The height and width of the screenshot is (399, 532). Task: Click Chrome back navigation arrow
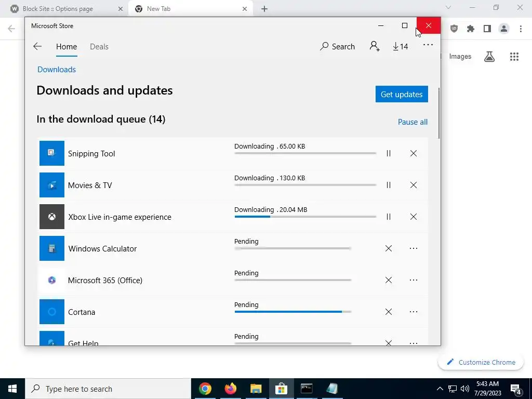11,29
